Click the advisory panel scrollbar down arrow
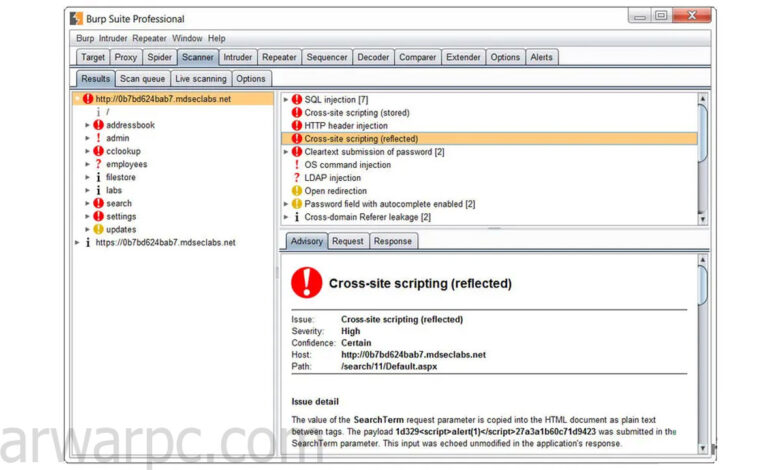The image size is (780, 470). pyautogui.click(x=702, y=448)
